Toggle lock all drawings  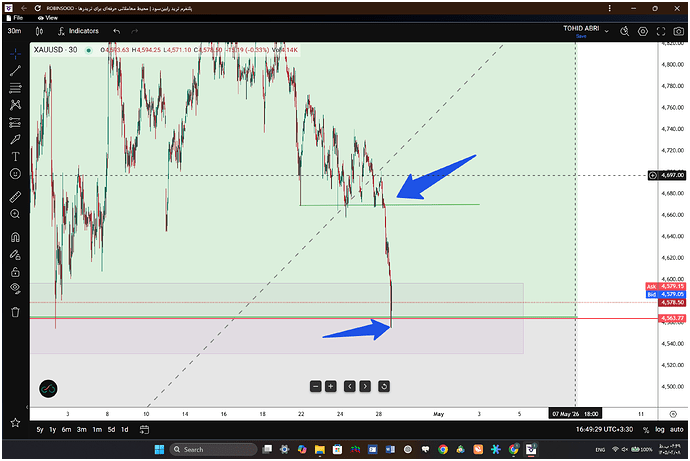tap(15, 272)
